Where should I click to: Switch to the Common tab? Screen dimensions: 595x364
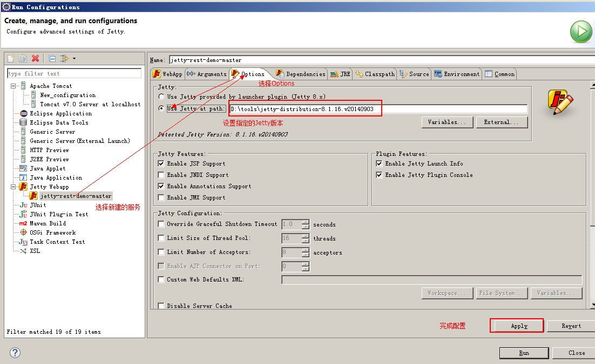[x=500, y=74]
